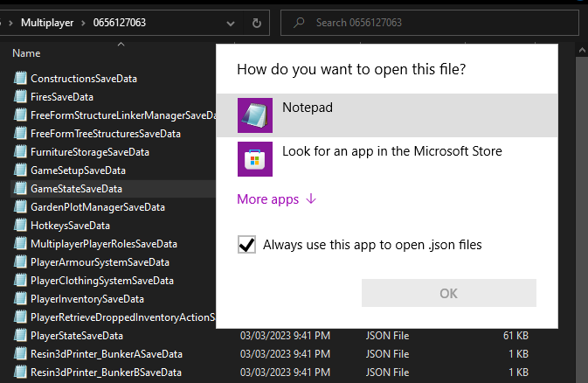
Task: Choose Look for an app in Microsoft Store
Action: click(391, 151)
